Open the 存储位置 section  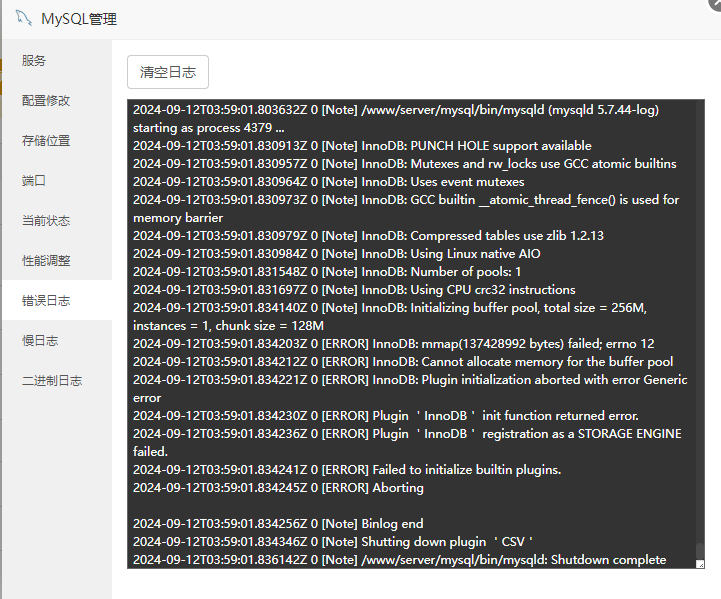click(57, 140)
